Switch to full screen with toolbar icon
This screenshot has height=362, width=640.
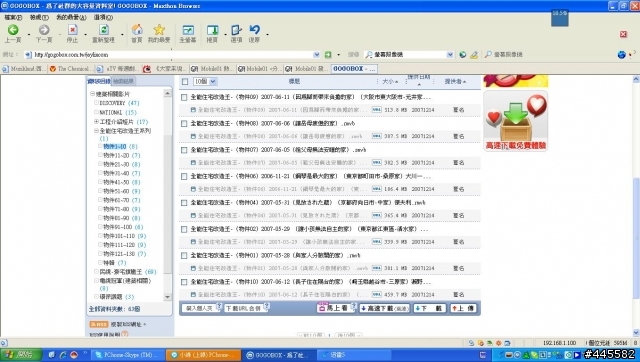188,30
